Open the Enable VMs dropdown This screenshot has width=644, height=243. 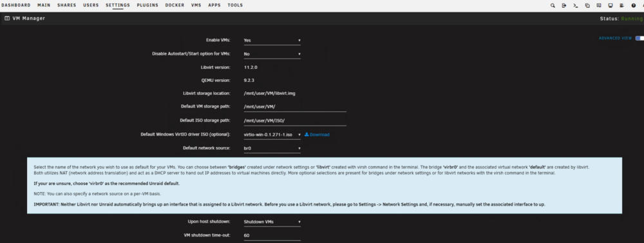tap(272, 41)
